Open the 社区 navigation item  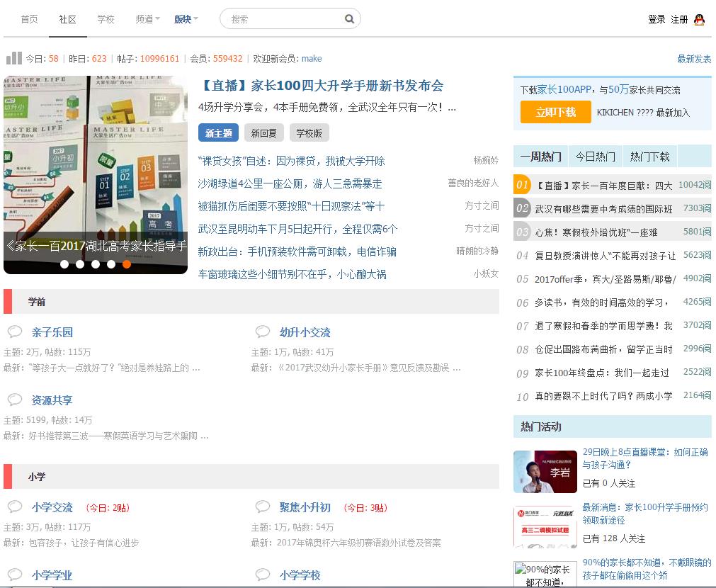67,19
